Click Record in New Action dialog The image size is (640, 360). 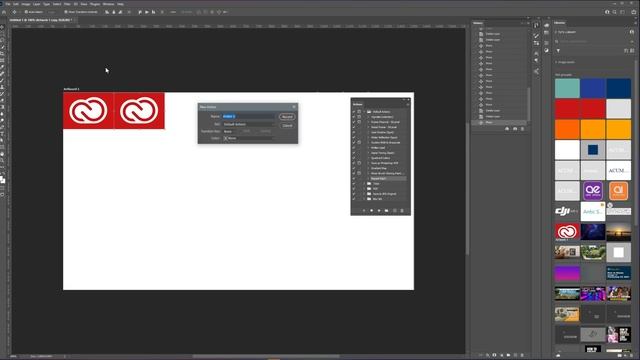tap(287, 117)
